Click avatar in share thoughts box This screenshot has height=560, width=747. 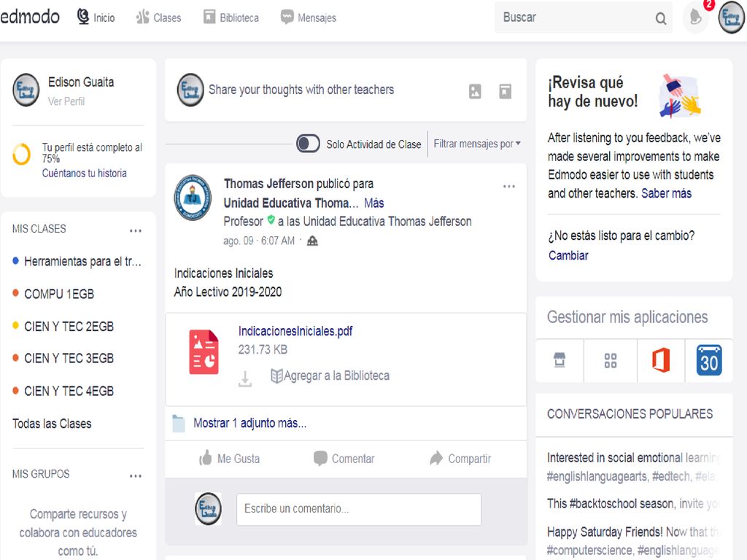tap(190, 90)
